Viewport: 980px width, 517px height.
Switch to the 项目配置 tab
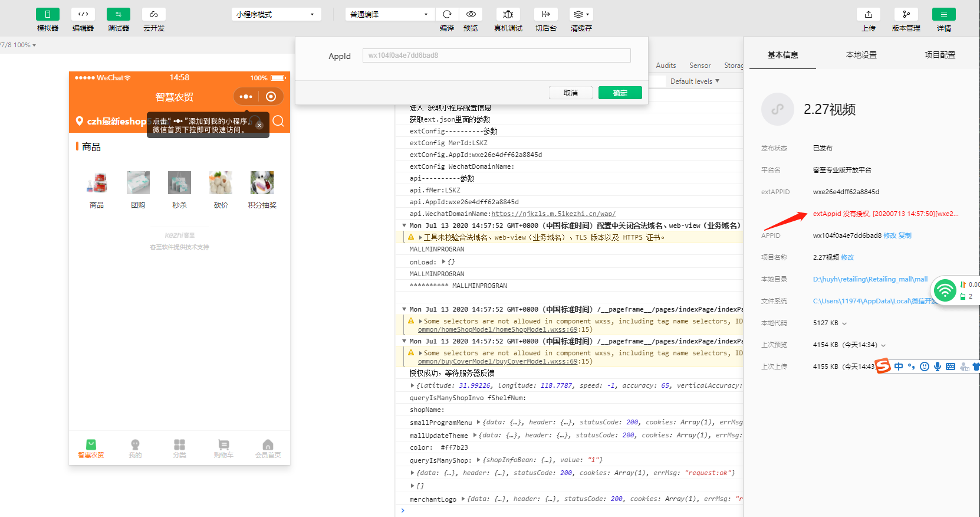(x=940, y=55)
